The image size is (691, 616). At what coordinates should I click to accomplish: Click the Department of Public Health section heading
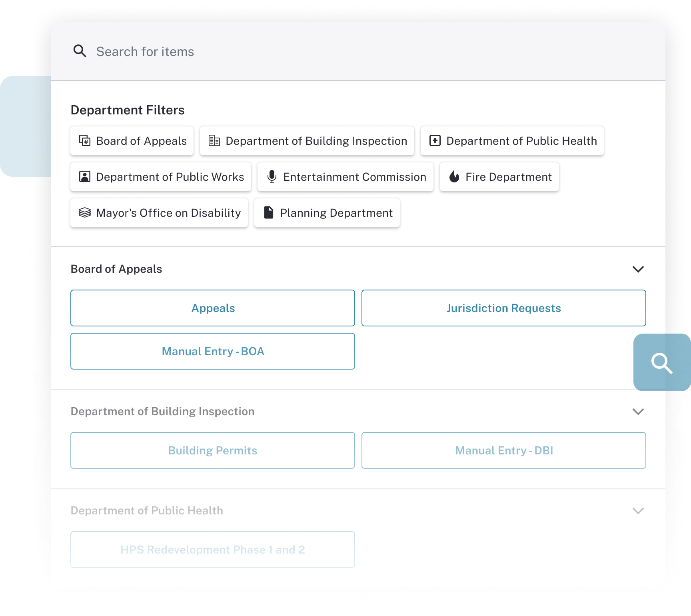click(147, 510)
